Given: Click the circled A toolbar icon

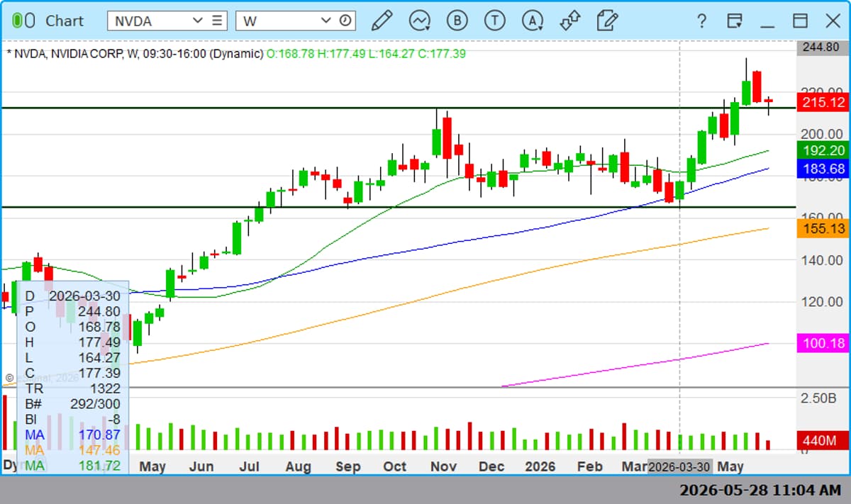Looking at the screenshot, I should coord(532,21).
